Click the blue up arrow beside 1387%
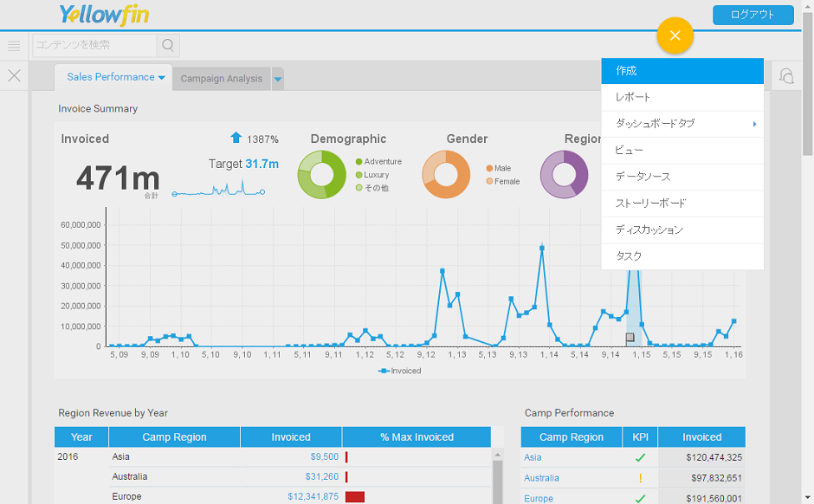The height and width of the screenshot is (504, 814). (236, 138)
